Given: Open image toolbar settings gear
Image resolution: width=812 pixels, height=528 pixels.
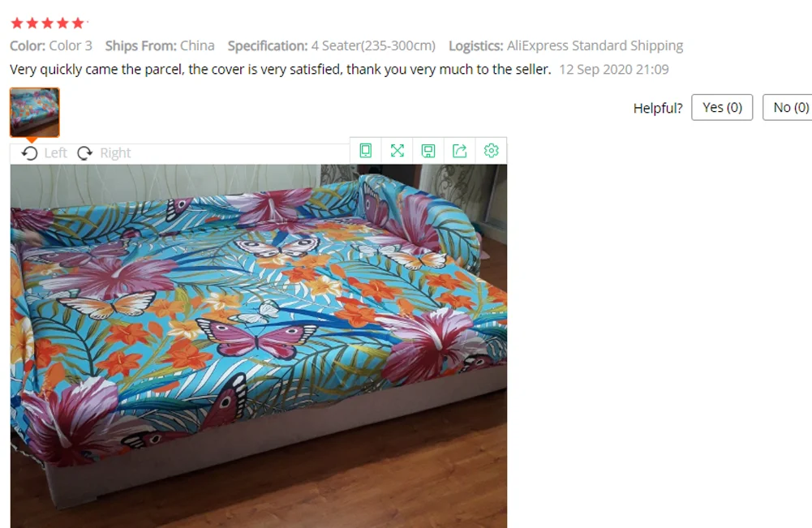Looking at the screenshot, I should (491, 151).
